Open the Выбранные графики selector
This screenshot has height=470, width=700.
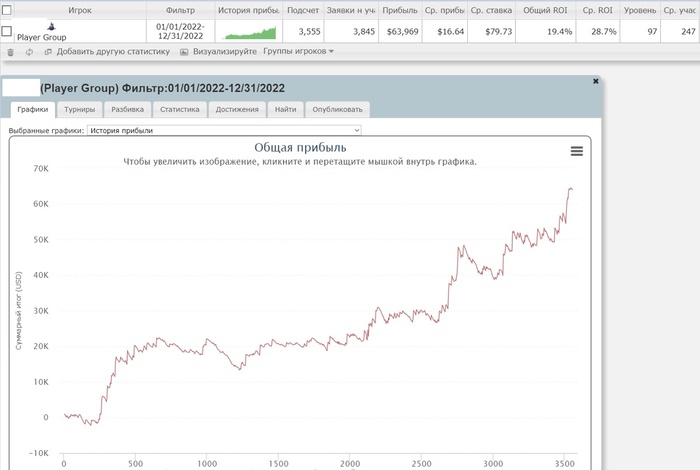coord(224,130)
